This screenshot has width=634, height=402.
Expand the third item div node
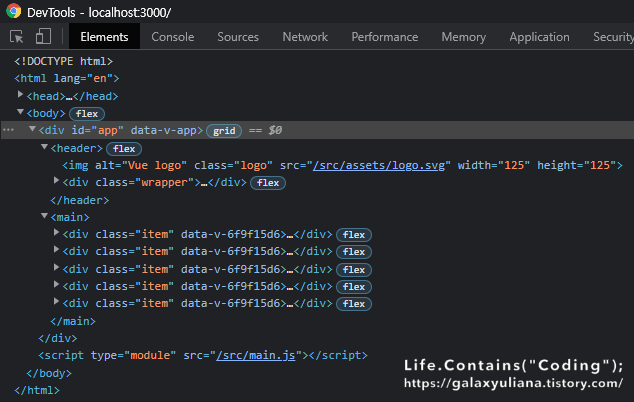pyautogui.click(x=57, y=267)
